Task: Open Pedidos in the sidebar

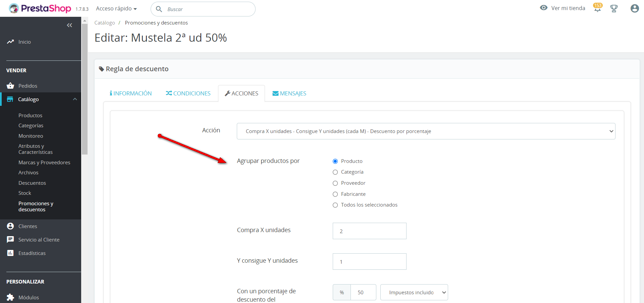Action: [28, 86]
